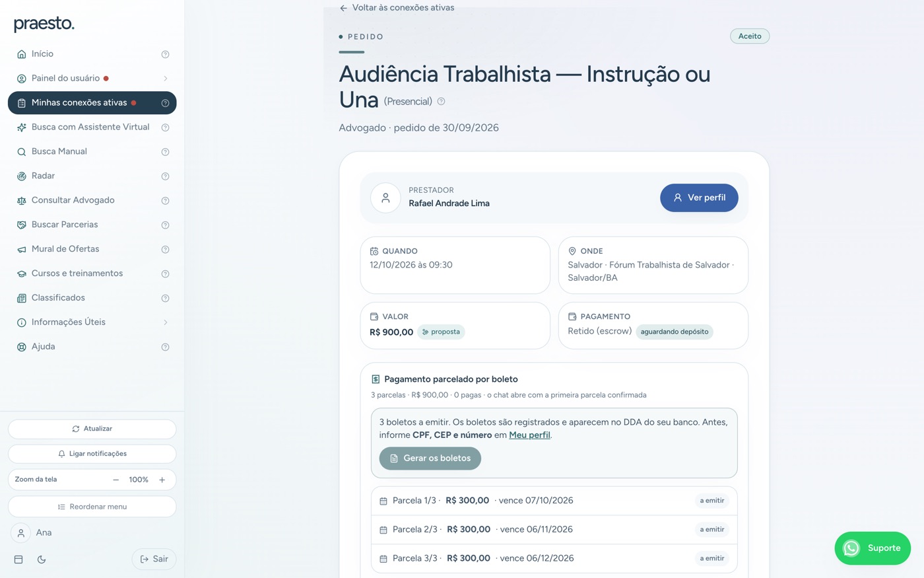Open help for Mural de Ofertas
This screenshot has width=924, height=578.
[165, 250]
